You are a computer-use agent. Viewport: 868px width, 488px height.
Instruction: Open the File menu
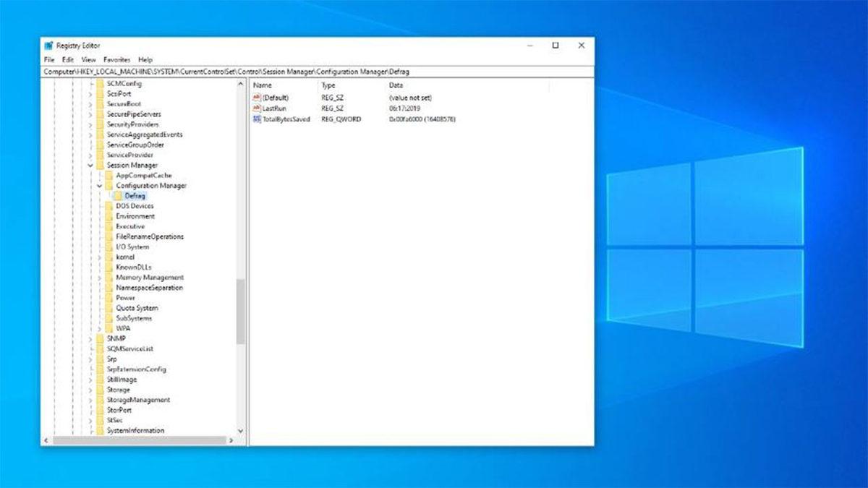pos(48,59)
